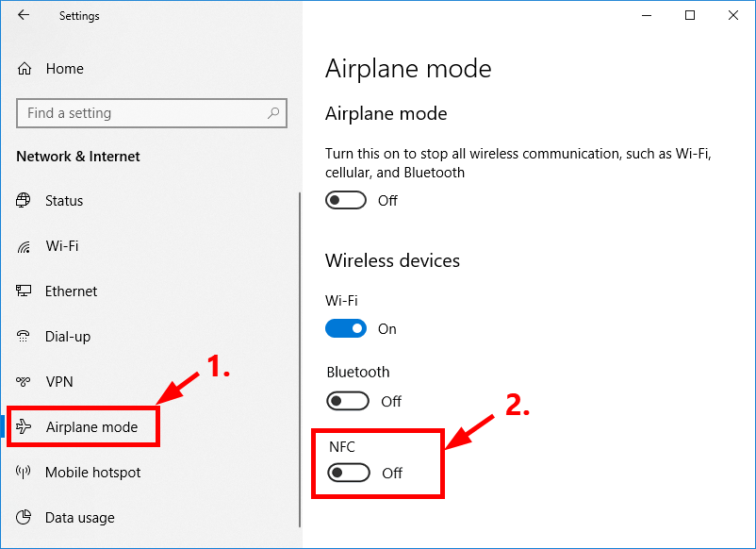The image size is (756, 549).
Task: Open VPN settings using its icon
Action: point(25,381)
